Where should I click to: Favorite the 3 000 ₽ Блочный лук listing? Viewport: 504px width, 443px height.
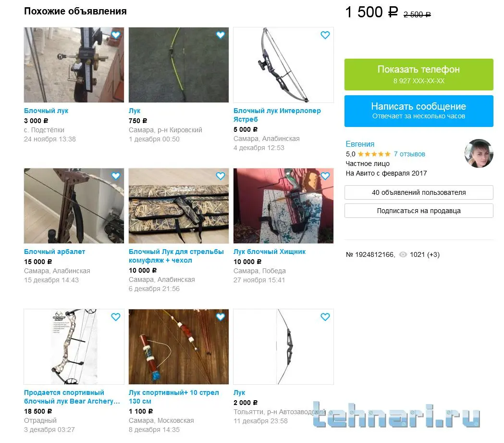[x=116, y=35]
